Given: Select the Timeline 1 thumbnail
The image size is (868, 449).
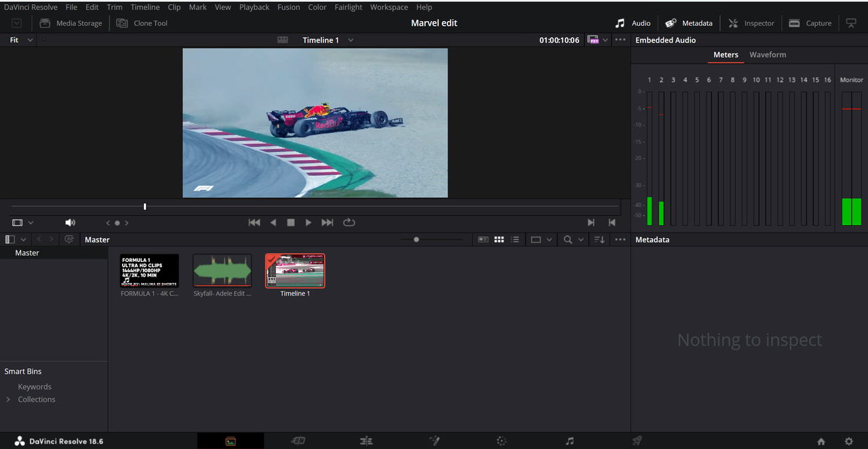Looking at the screenshot, I should 295,271.
